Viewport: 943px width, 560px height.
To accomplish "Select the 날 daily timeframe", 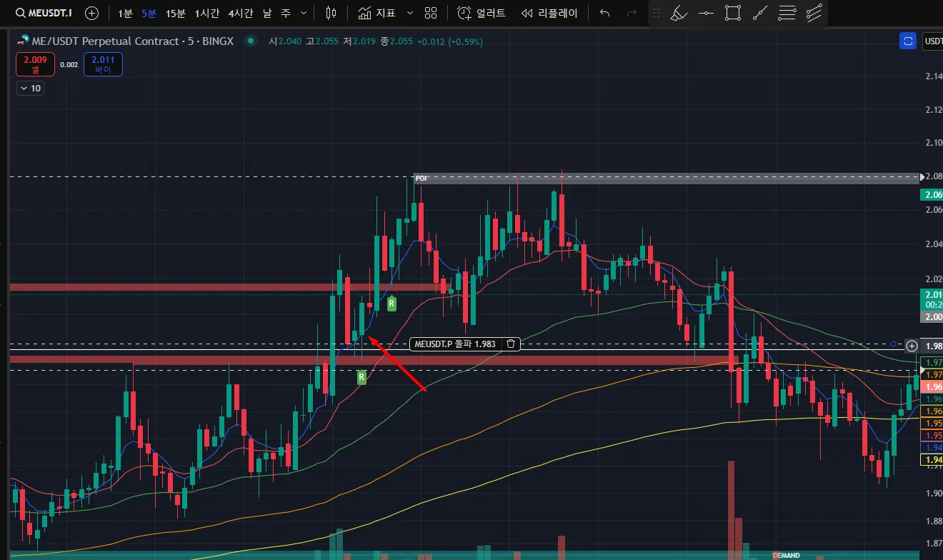I will [268, 13].
